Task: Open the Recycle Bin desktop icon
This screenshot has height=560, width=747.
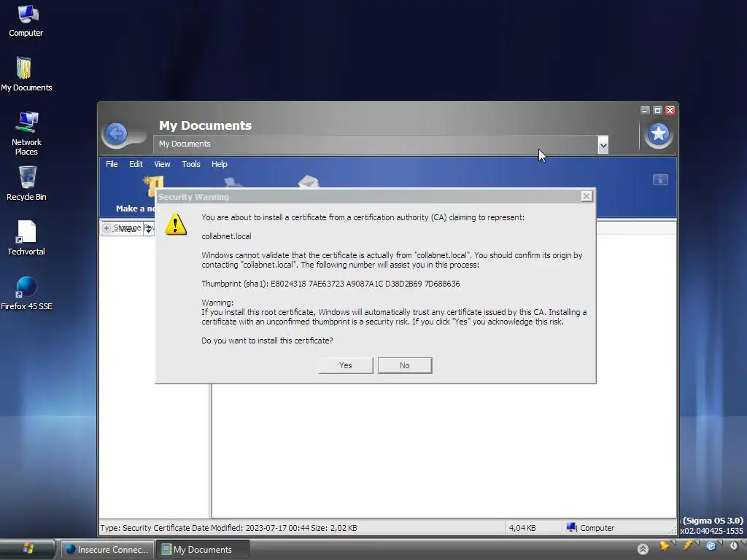Action: pos(26,183)
